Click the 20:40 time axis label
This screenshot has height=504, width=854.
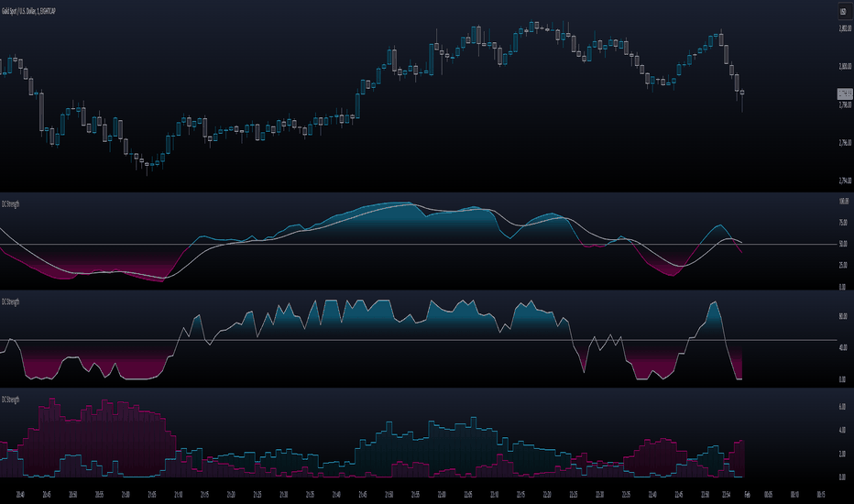pos(20,495)
